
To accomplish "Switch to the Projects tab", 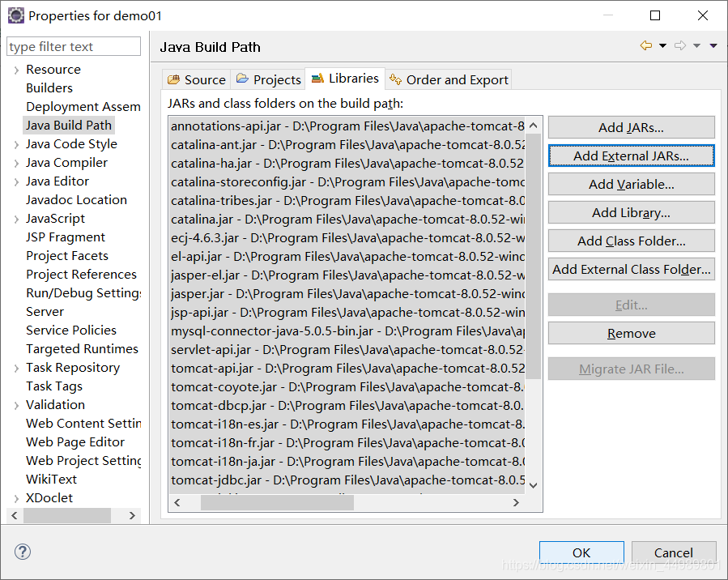I will tap(268, 80).
